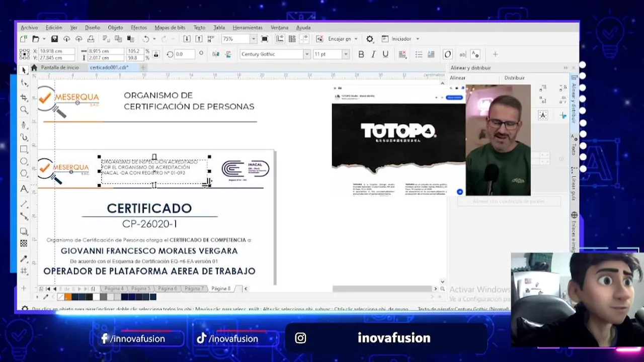Select the Color Eyedropper tool
The height and width of the screenshot is (362, 644).
click(x=24, y=259)
